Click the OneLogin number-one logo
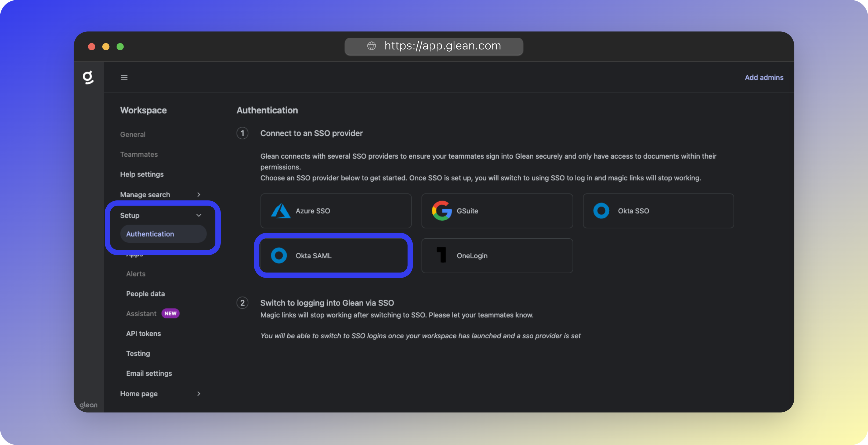Viewport: 868px width, 445px height. [442, 255]
